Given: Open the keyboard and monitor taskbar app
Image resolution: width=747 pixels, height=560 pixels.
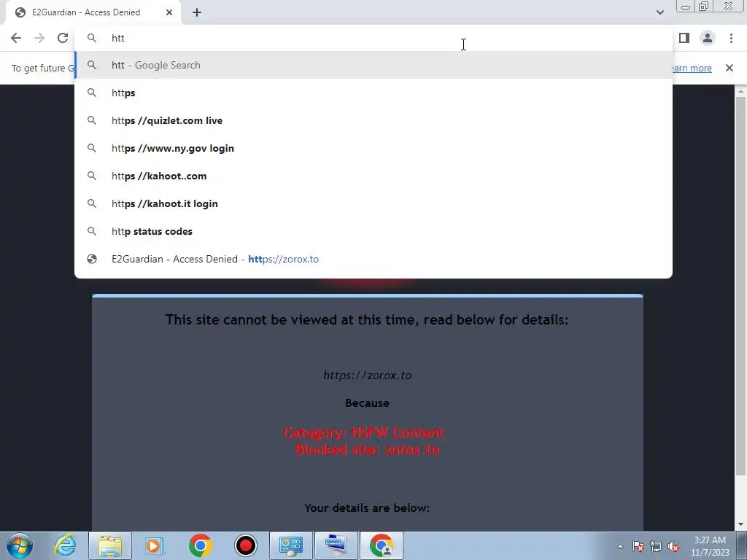Looking at the screenshot, I should click(x=336, y=545).
